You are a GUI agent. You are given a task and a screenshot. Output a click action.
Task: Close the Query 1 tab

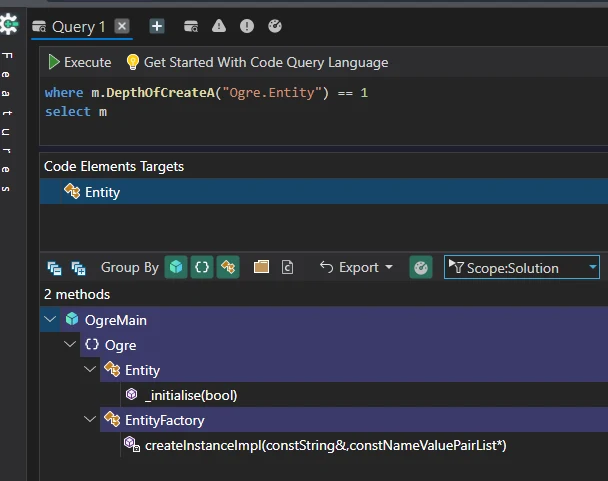(122, 26)
